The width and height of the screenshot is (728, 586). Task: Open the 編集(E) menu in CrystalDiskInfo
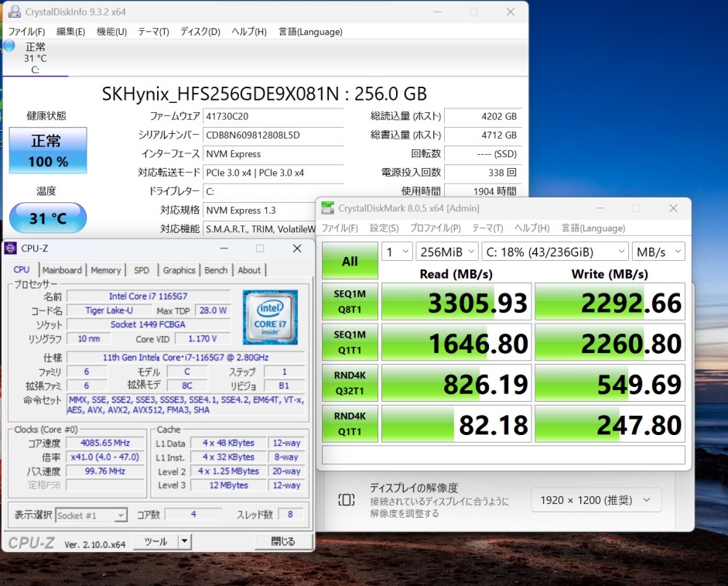click(x=70, y=32)
